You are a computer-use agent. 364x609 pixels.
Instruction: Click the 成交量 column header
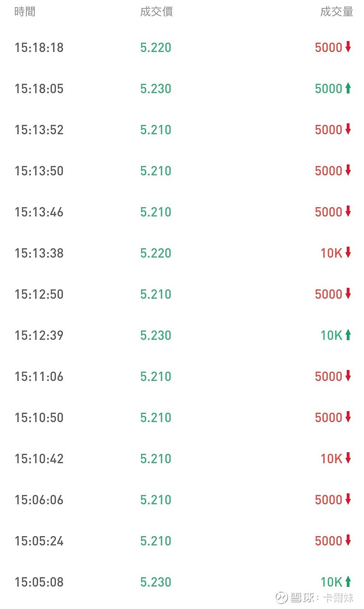(336, 12)
